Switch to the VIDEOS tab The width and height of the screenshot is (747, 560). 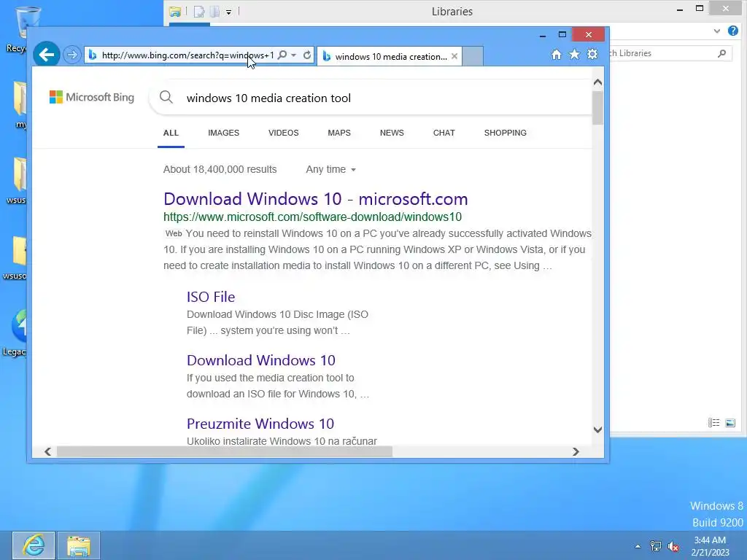(284, 133)
